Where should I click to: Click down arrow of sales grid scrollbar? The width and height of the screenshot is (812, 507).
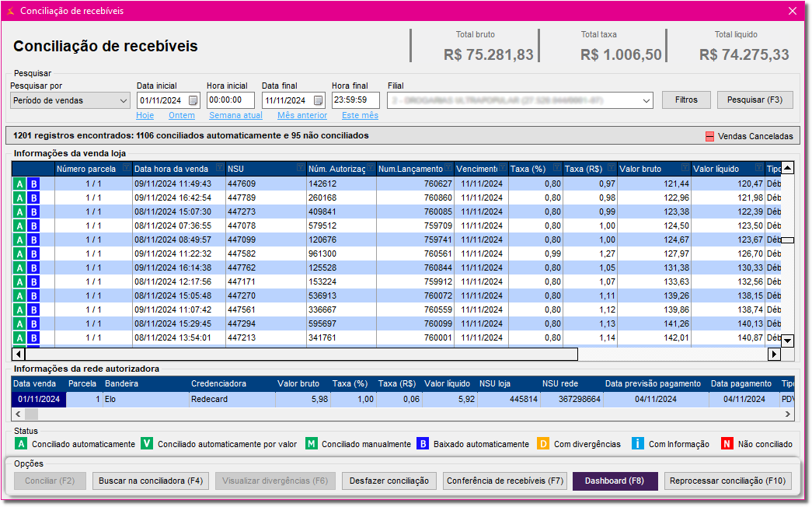[787, 341]
